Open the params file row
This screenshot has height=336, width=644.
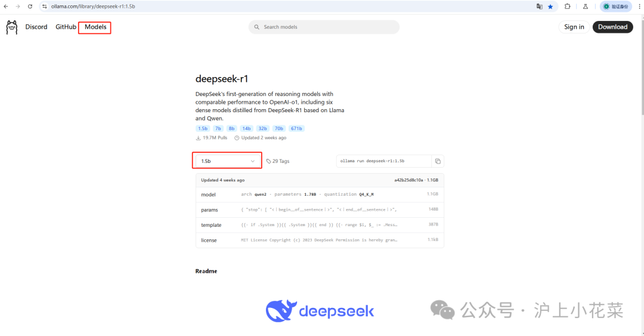point(320,209)
